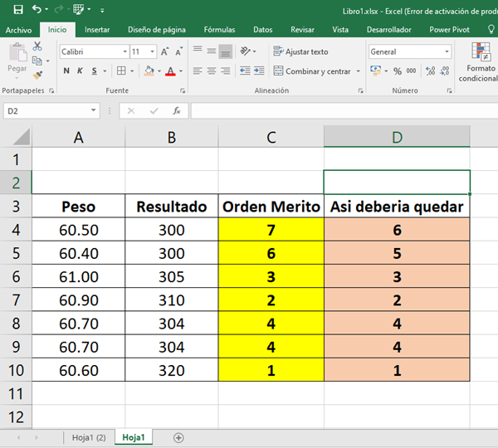This screenshot has height=448, width=498.
Task: Open the General number format dropdown
Action: click(447, 51)
